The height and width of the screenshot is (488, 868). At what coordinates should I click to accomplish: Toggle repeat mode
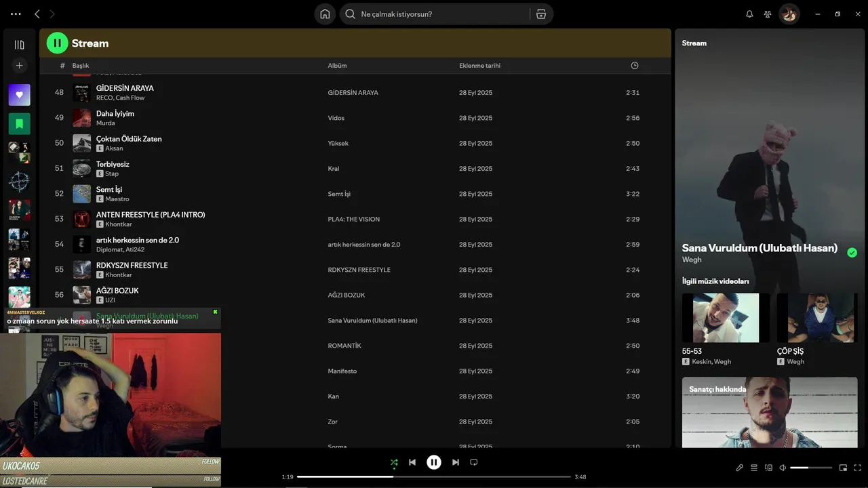[x=474, y=462]
